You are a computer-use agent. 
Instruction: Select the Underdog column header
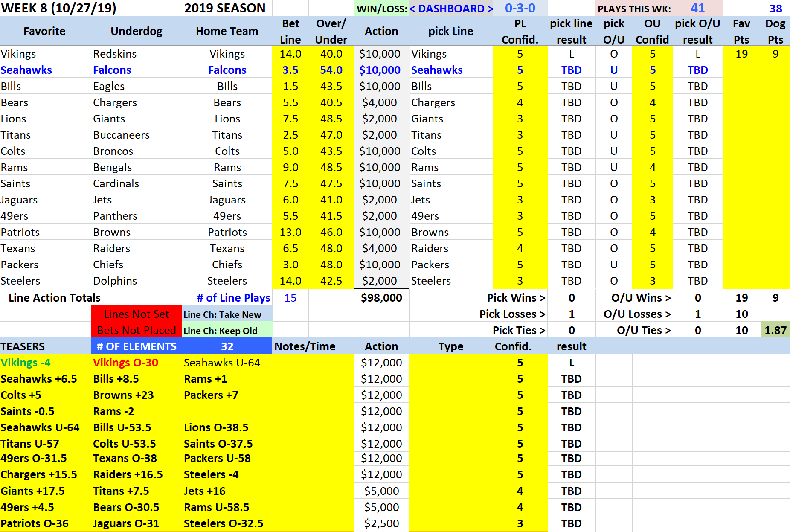tap(136, 31)
